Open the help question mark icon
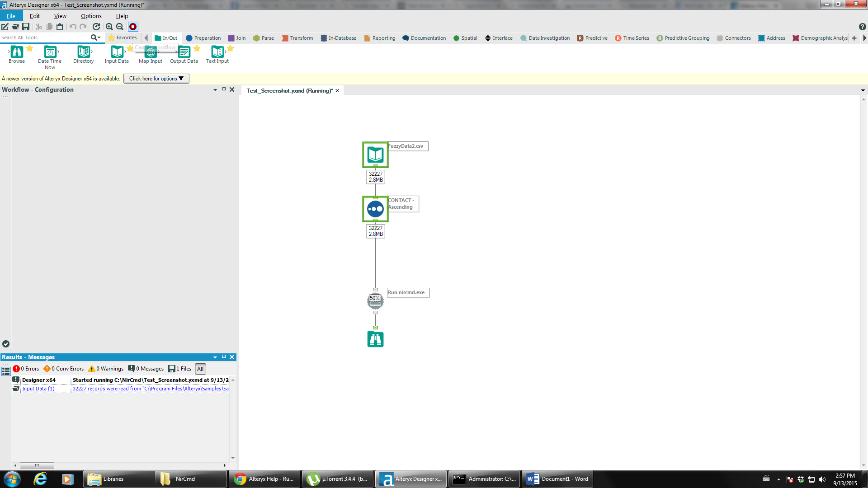This screenshot has height=488, width=868. 862,27
